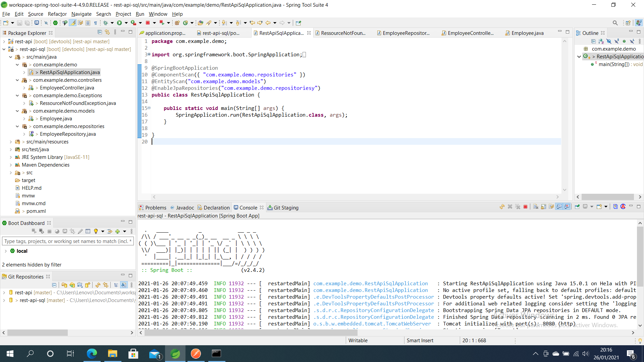The width and height of the screenshot is (644, 362).
Task: Click the Save icon in main toolbar
Action: click(x=19, y=23)
